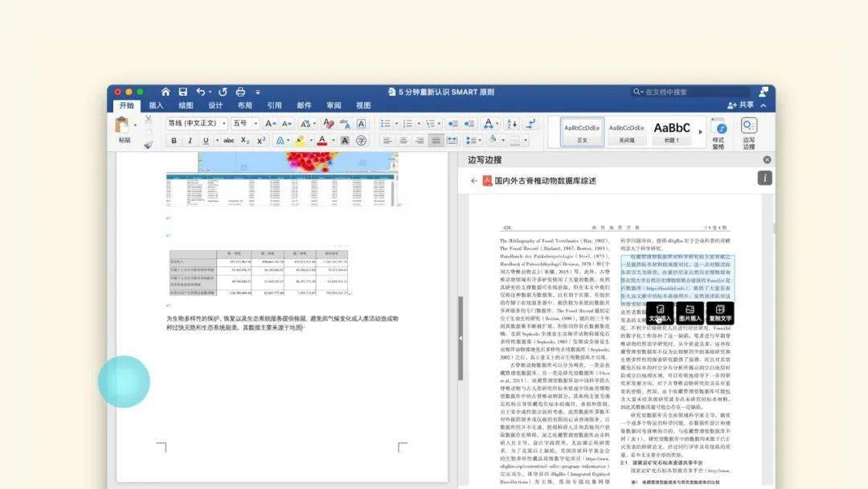Viewport: 868px width, 489px height.
Task: Click the sort A-Z icon
Action: tap(512, 124)
